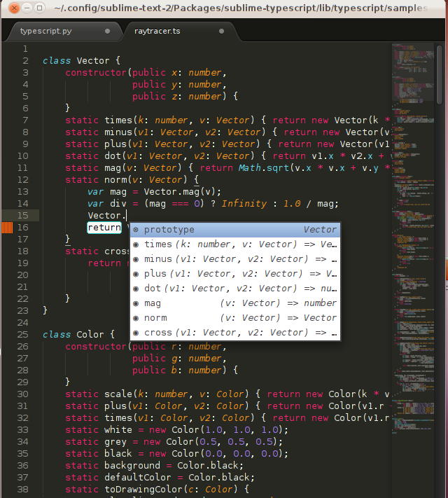
Task: Click the minimap code overview
Action: 413,238
